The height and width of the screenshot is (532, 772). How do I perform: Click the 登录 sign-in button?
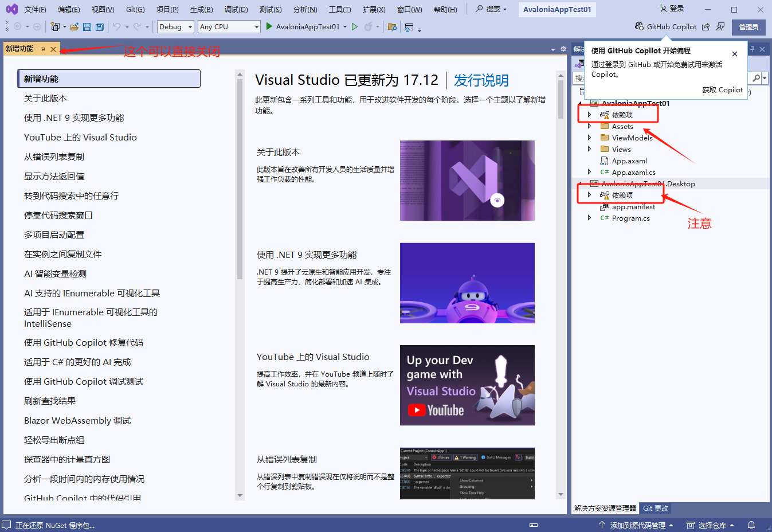[x=672, y=9]
